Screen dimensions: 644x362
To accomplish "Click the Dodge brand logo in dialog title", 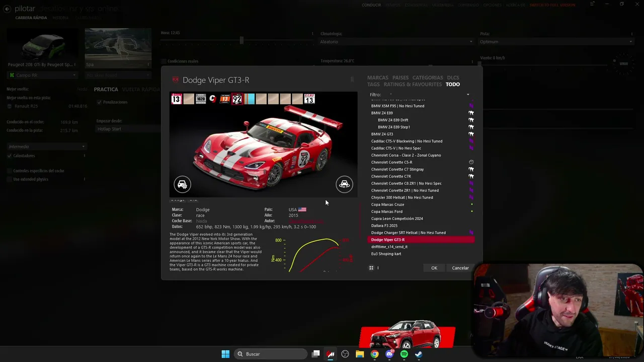I will point(176,80).
